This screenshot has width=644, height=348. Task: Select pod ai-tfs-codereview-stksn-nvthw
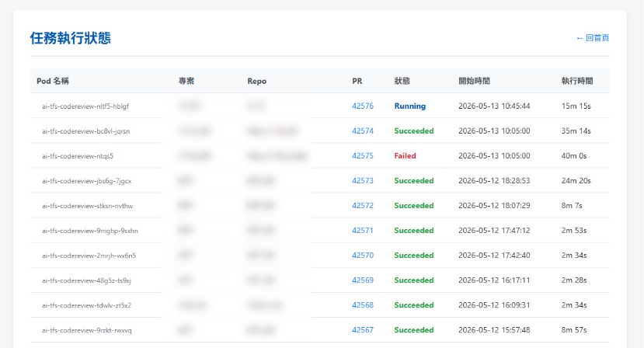(88, 205)
